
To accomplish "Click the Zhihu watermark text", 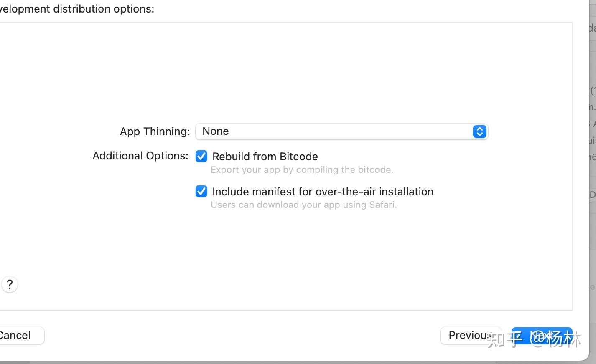I will point(534,339).
